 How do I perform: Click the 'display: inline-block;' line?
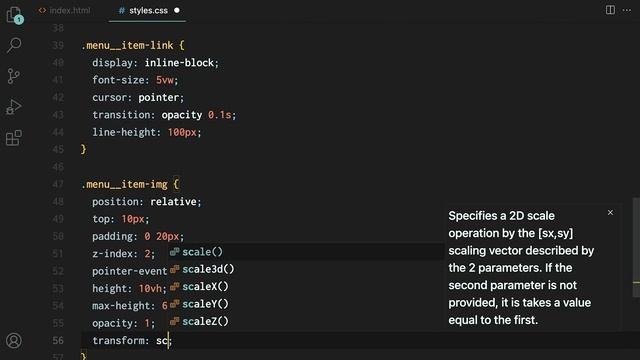(x=156, y=63)
